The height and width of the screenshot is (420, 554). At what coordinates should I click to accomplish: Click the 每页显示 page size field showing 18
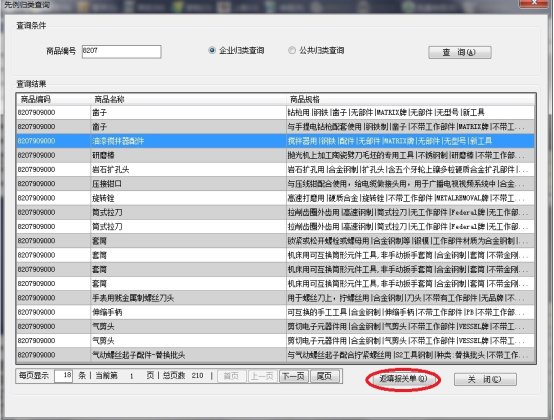point(64,375)
